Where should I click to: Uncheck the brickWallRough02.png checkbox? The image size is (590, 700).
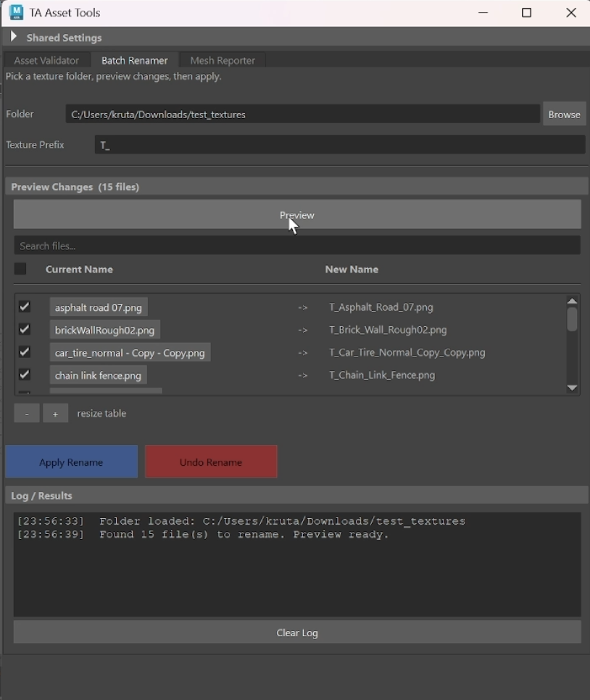click(25, 330)
